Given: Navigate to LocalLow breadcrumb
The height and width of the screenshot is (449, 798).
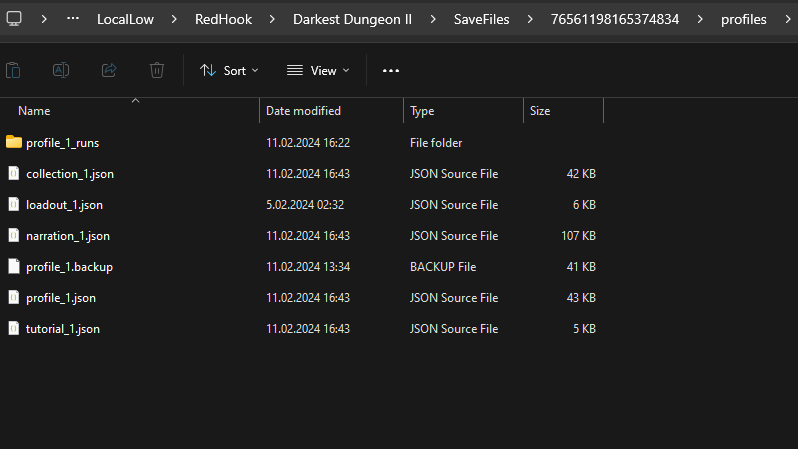Looking at the screenshot, I should [125, 19].
